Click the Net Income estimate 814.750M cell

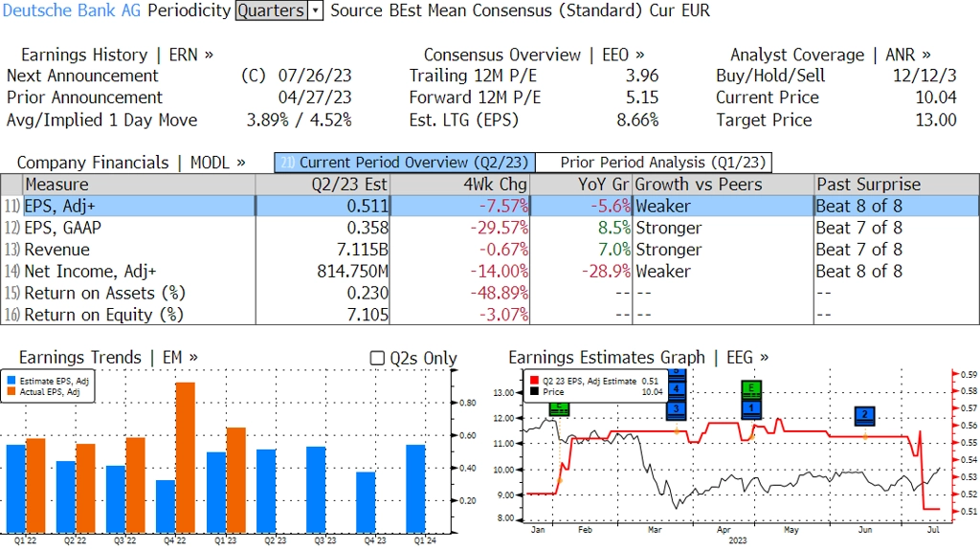323,272
